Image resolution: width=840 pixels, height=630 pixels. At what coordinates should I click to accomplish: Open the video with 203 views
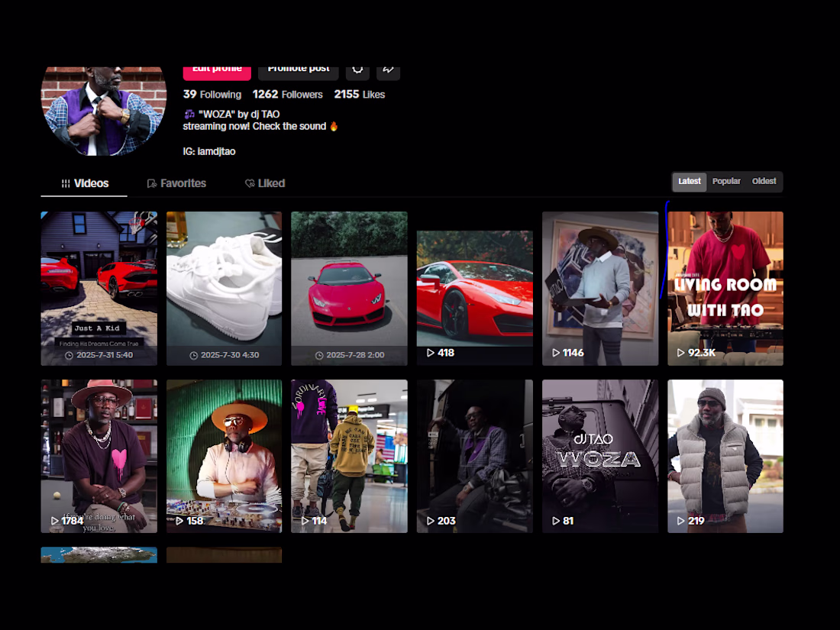[x=475, y=456]
